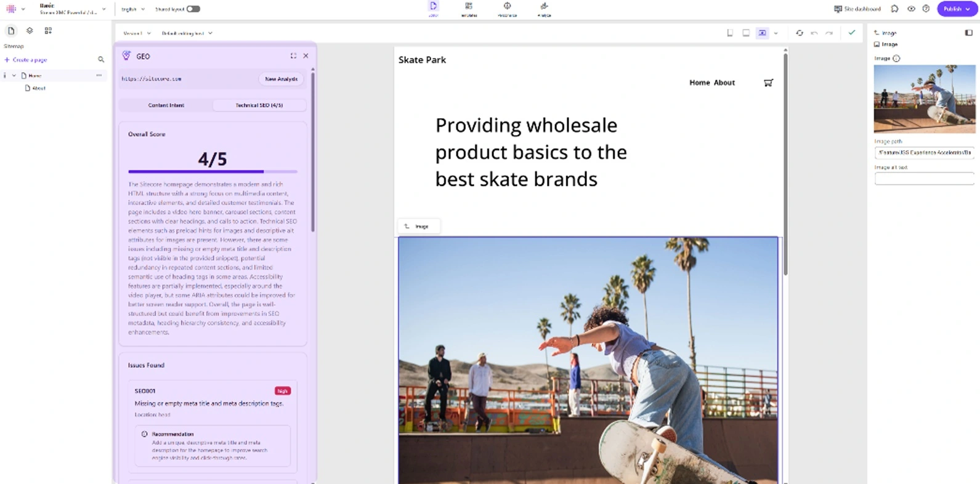Click the Skate Park site title
Viewport: 980px width, 484px height.
(422, 60)
